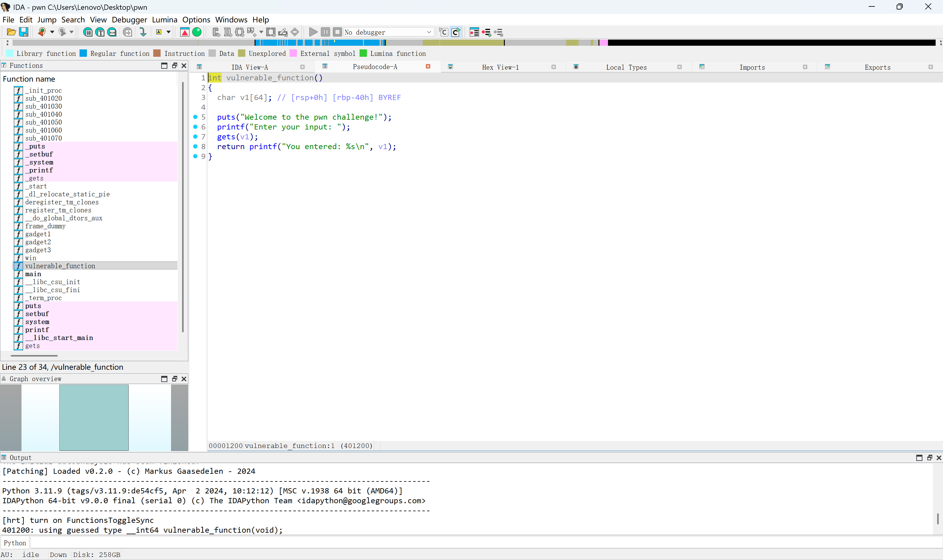The width and height of the screenshot is (943, 560).
Task: Click the teal T text search icon
Action: point(100,32)
